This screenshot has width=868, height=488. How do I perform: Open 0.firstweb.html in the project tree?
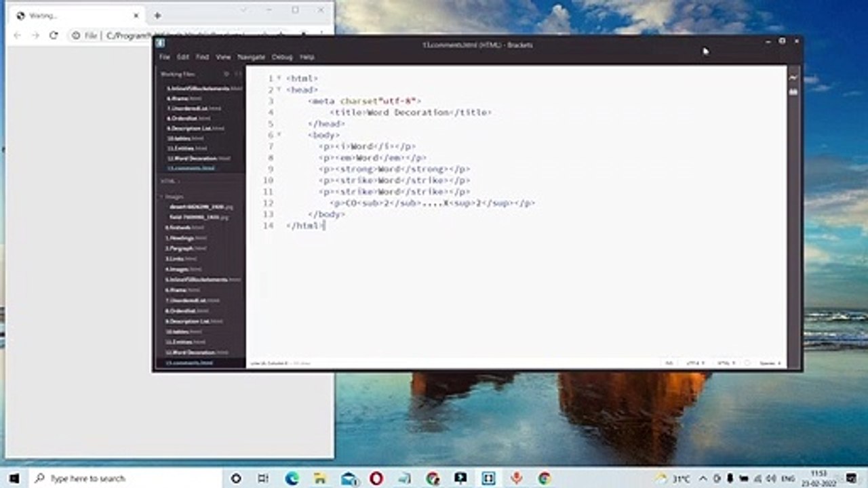(x=185, y=228)
